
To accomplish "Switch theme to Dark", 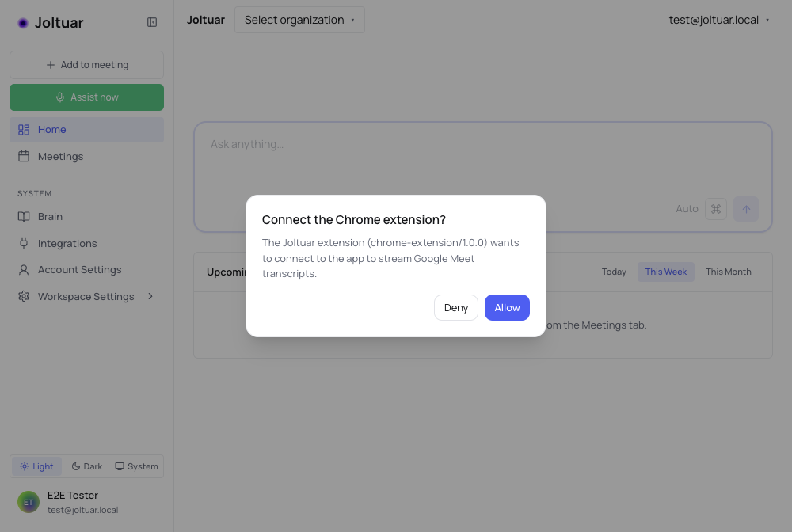I will (x=87, y=466).
